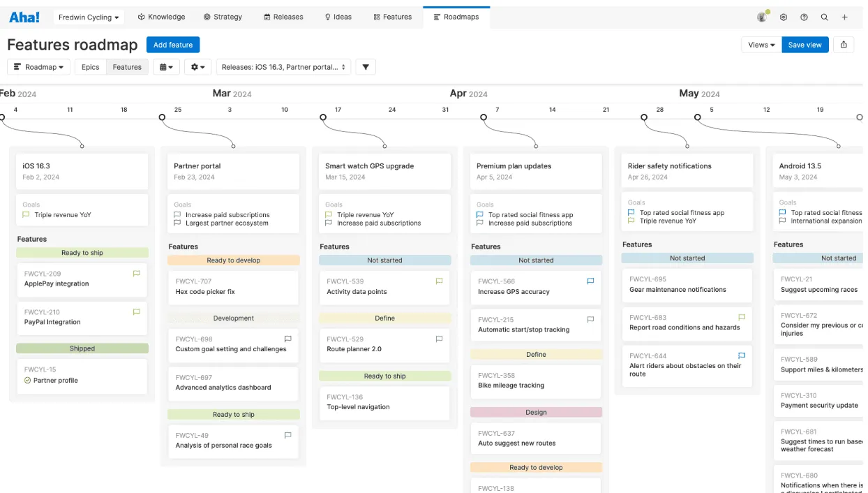The height and width of the screenshot is (493, 868).
Task: Click the green Shipped status bar in iOS 16.3
Action: [82, 348]
